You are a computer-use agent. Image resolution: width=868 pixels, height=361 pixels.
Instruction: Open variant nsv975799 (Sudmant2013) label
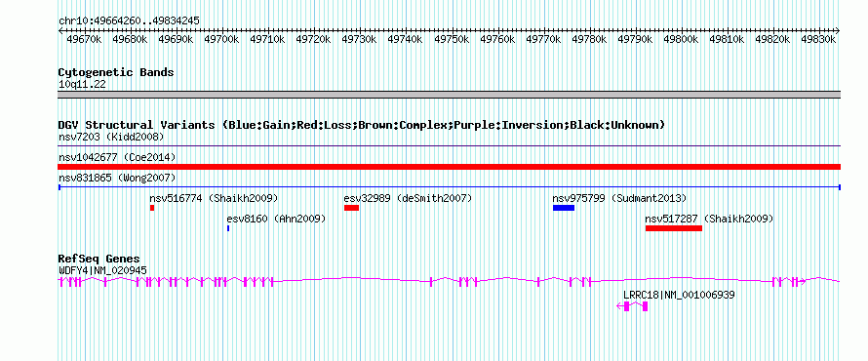pos(620,198)
